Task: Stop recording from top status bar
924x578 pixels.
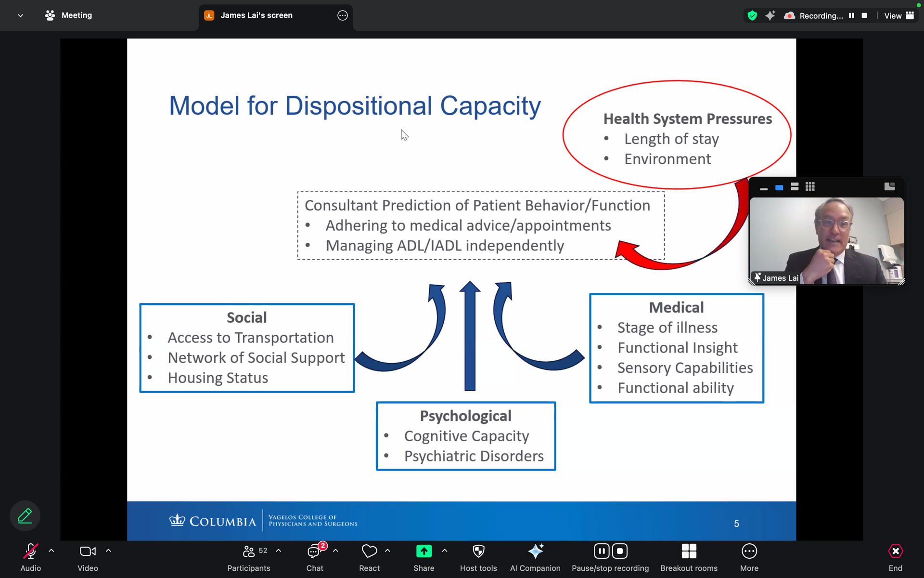Action: click(864, 16)
